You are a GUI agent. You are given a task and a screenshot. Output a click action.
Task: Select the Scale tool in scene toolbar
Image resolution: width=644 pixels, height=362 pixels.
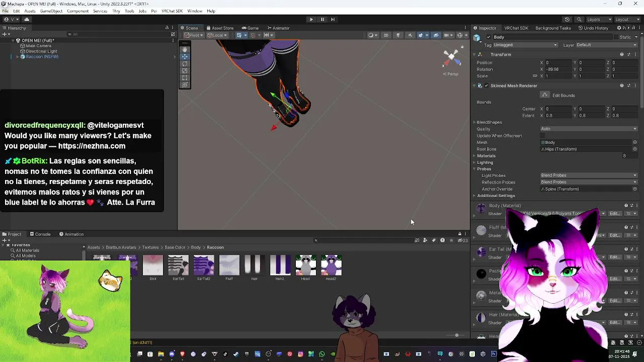point(185,70)
